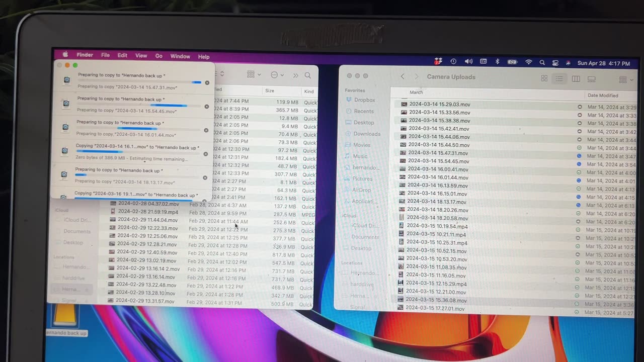Cancel copy of 2024-03-14 15.54.45.mov
Screen dimensions: 644x362
pos(206,107)
